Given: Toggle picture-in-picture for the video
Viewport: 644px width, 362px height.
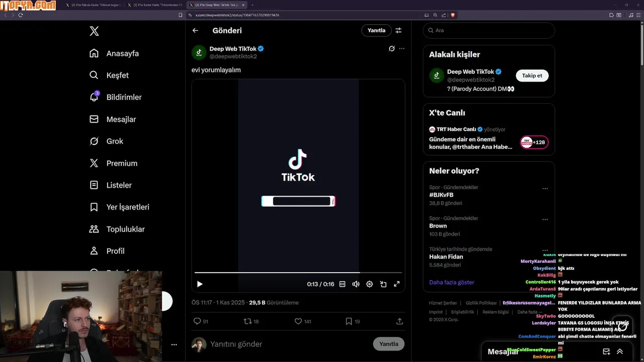Looking at the screenshot, I should click(383, 284).
